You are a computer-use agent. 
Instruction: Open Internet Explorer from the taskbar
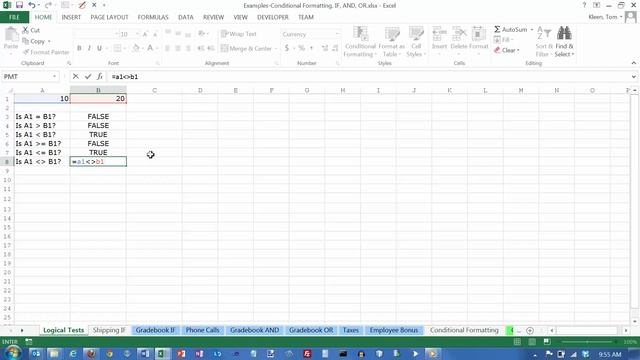tap(73, 353)
